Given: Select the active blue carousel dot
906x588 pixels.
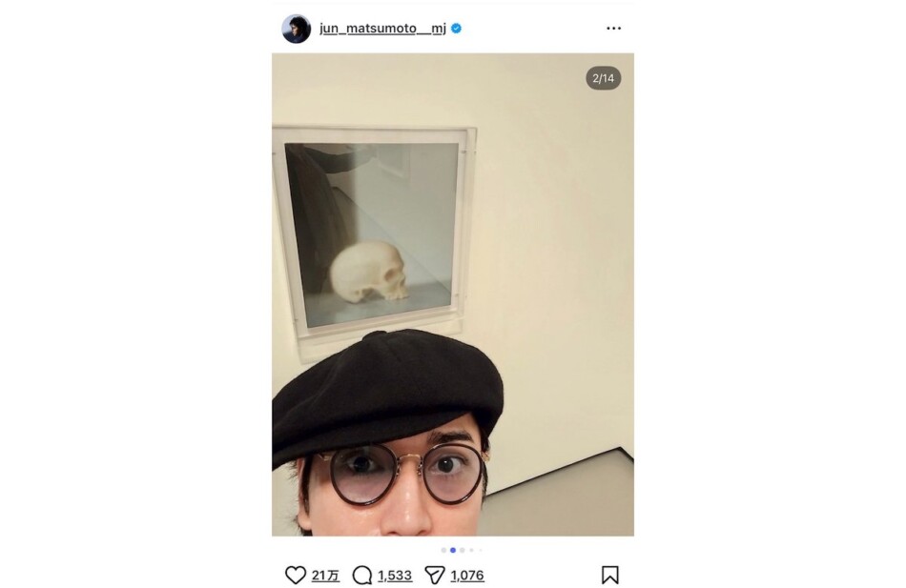Looking at the screenshot, I should tap(453, 550).
